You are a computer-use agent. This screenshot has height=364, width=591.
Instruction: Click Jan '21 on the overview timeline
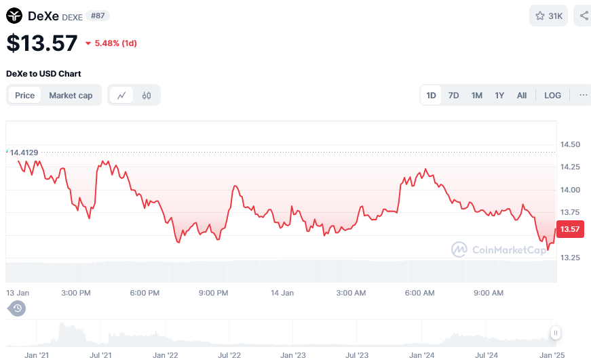(37, 355)
